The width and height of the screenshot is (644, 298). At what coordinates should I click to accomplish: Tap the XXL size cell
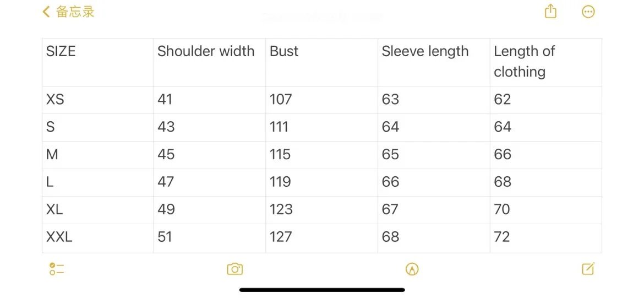98,237
